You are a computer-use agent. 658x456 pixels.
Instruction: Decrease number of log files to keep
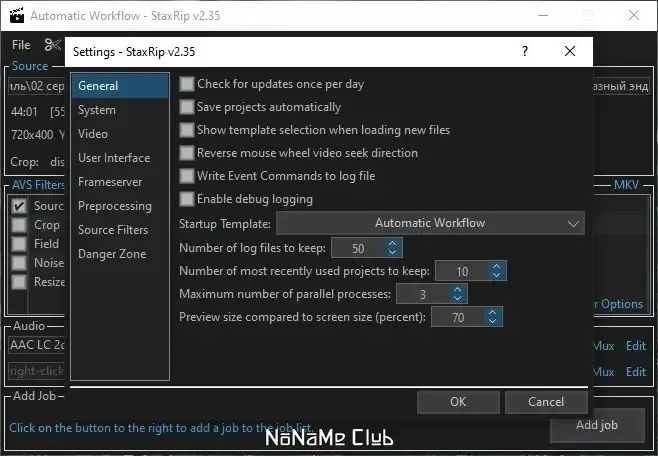(x=392, y=252)
